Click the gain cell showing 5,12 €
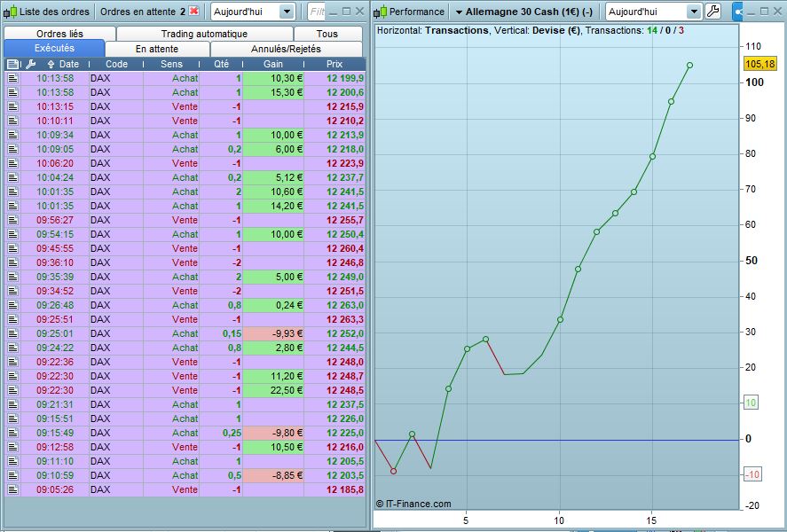787x532 pixels. coord(273,177)
